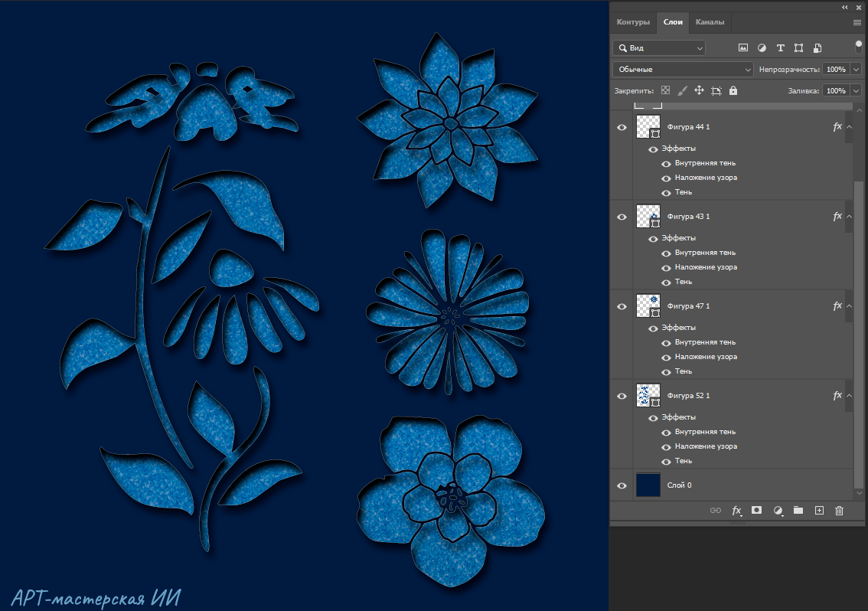
Task: Toggle Наложение узора on Фигура 43 1
Action: click(666, 268)
